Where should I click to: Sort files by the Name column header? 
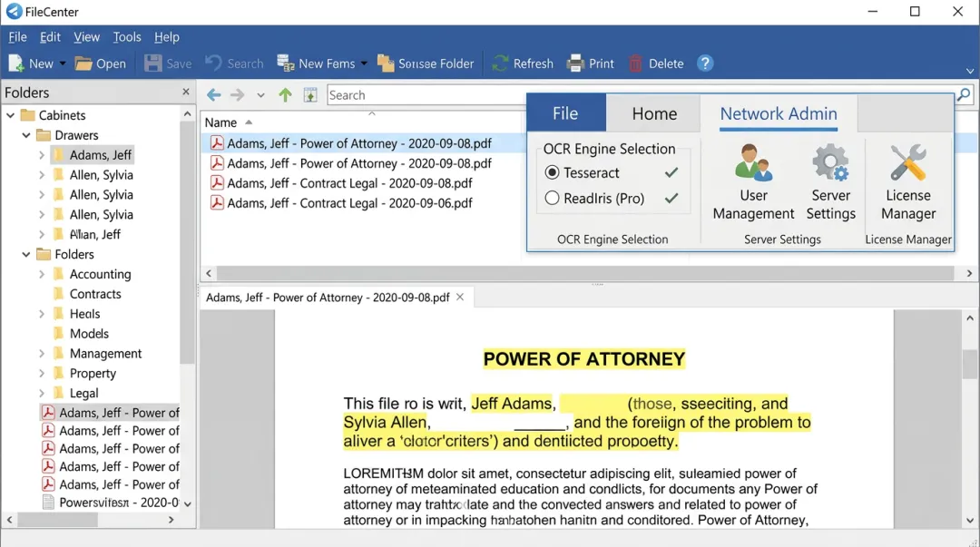(x=220, y=122)
